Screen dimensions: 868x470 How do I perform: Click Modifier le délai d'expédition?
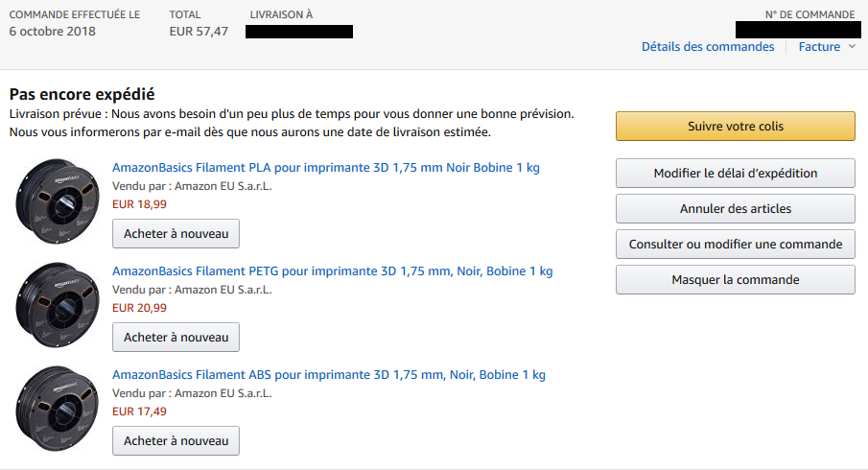click(735, 174)
